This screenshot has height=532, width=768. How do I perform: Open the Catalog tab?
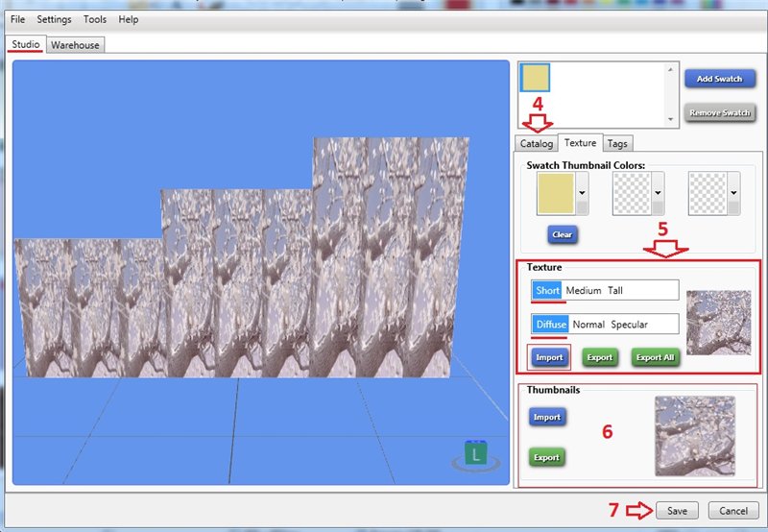(x=537, y=144)
